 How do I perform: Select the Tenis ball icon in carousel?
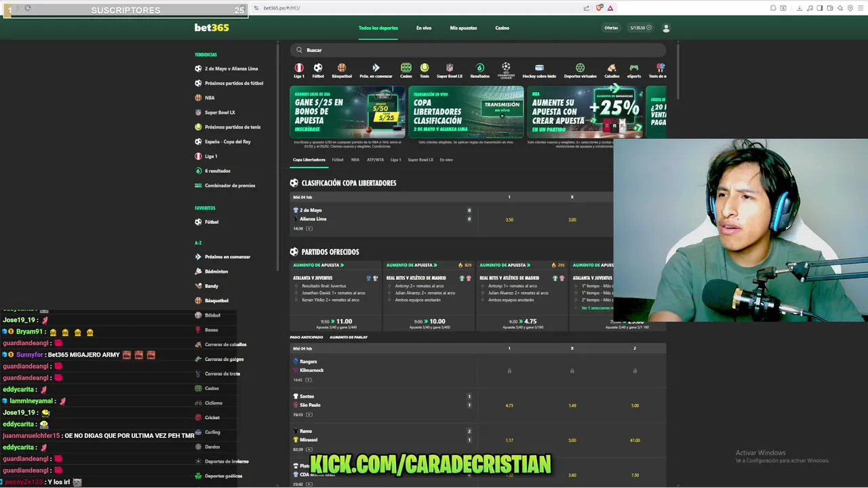(x=425, y=68)
